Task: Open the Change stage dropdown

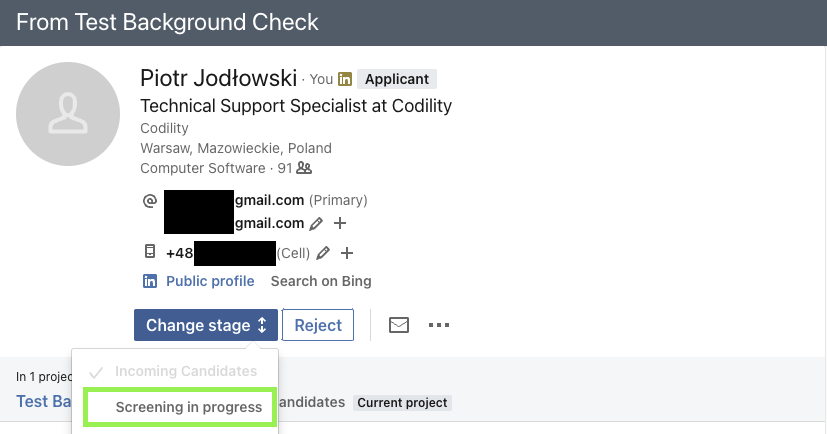Action: click(x=206, y=325)
